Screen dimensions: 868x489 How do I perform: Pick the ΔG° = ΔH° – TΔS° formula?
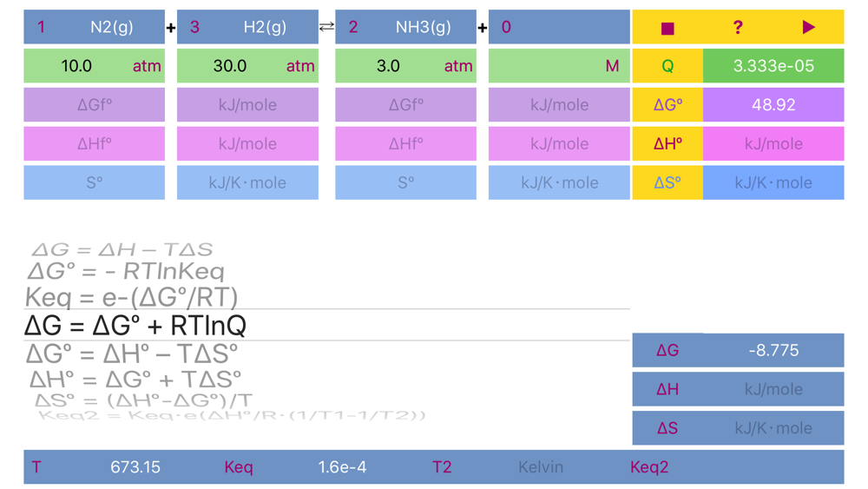[132, 354]
